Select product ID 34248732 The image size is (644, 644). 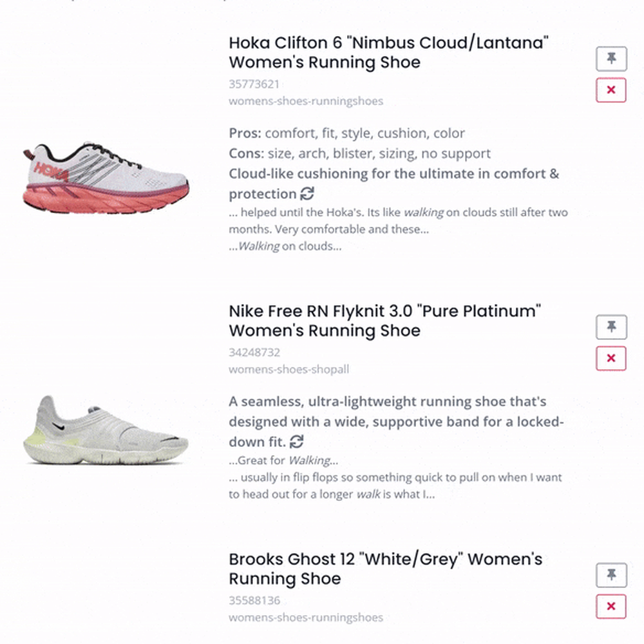tap(254, 352)
